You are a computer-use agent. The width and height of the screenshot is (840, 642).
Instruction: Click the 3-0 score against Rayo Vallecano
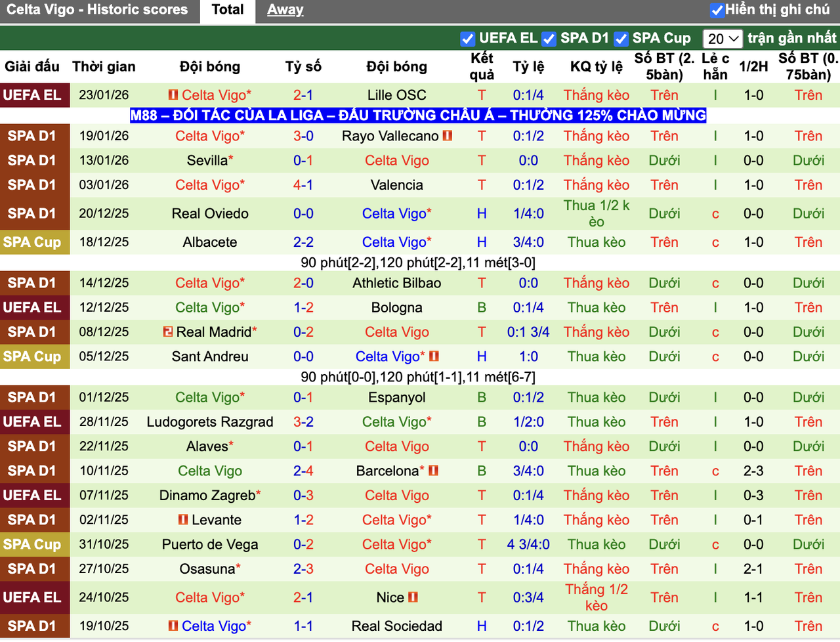tap(303, 136)
